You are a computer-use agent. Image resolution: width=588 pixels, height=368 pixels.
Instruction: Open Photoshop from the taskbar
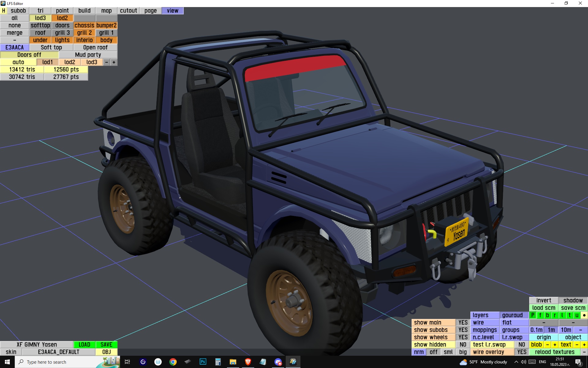(203, 362)
